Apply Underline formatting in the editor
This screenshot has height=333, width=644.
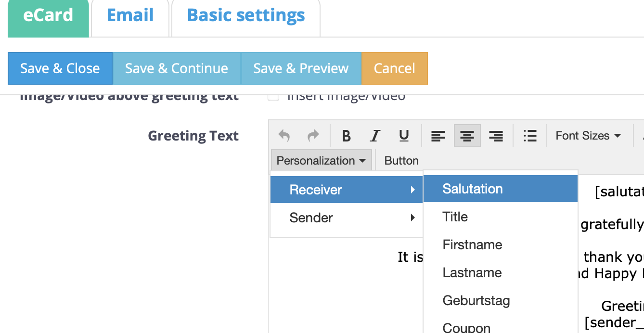(403, 136)
